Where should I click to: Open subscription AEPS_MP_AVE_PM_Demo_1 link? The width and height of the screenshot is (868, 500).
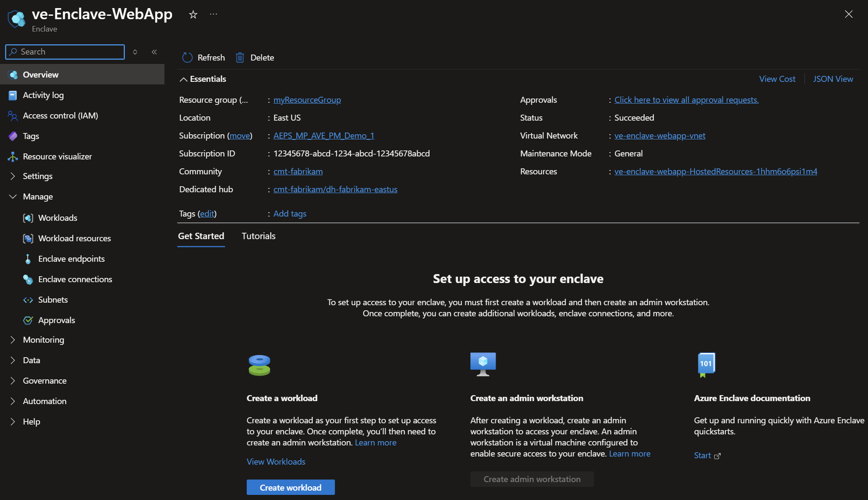(324, 136)
